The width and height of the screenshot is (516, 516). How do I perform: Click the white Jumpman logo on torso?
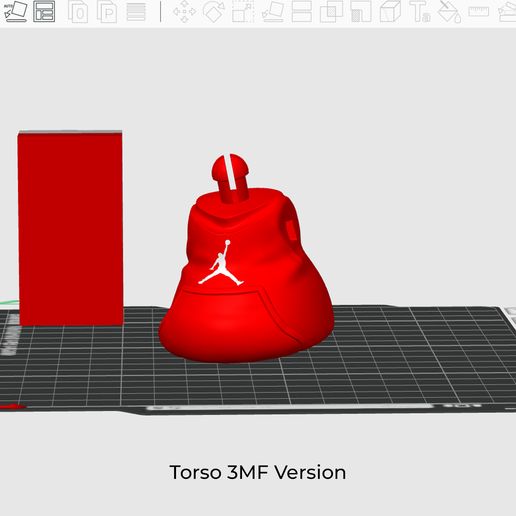(221, 263)
